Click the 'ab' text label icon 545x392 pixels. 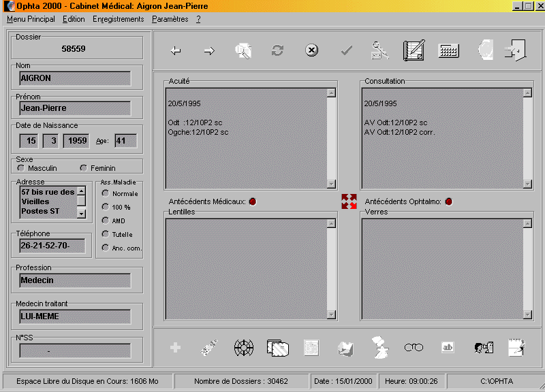[448, 347]
